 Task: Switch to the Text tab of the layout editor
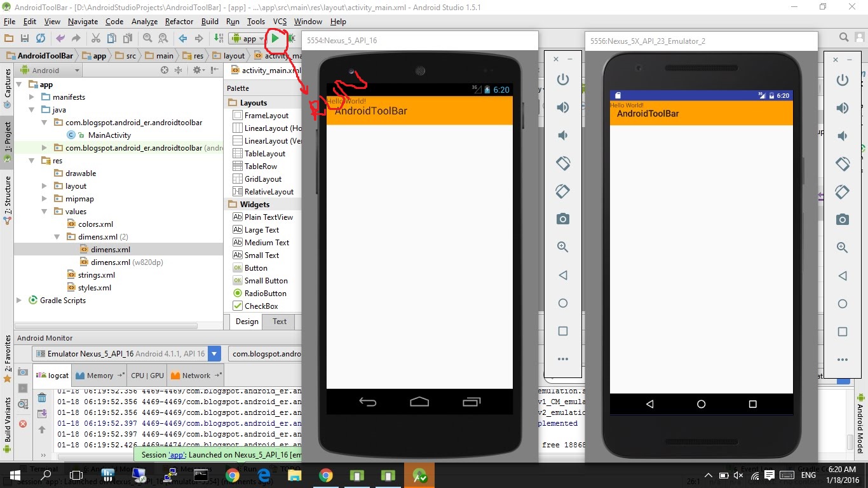pos(280,322)
